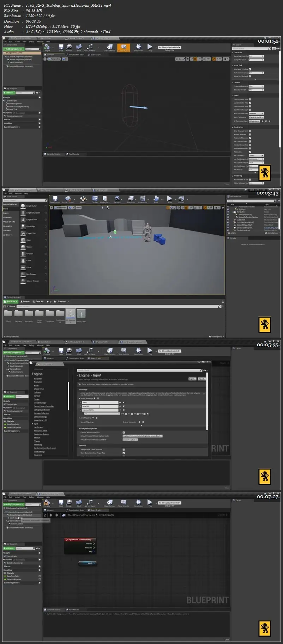Select the Mesh variable node in the Event Graph
The width and height of the screenshot is (283, 644).
(x=87, y=563)
